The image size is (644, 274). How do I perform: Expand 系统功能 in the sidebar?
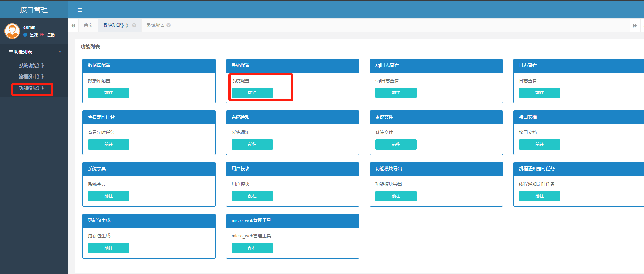pyautogui.click(x=31, y=65)
